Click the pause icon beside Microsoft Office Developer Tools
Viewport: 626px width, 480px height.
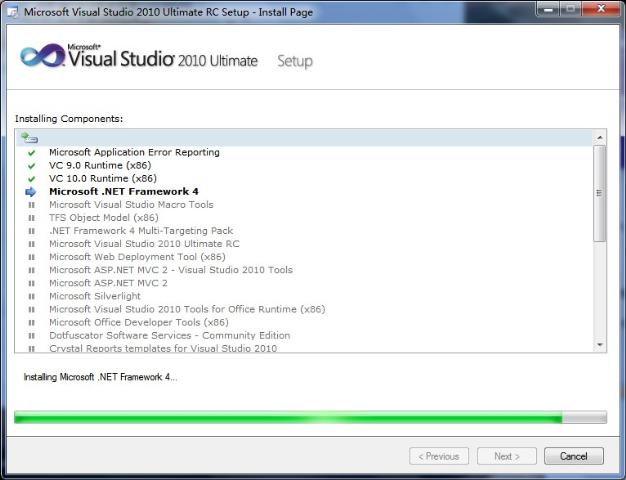pos(32,323)
